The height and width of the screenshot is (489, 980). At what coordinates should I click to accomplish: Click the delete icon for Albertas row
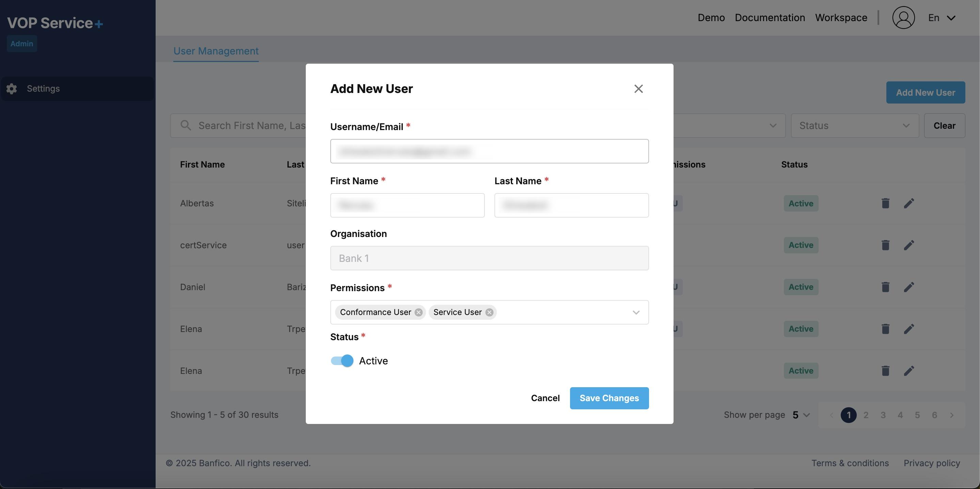(x=885, y=203)
